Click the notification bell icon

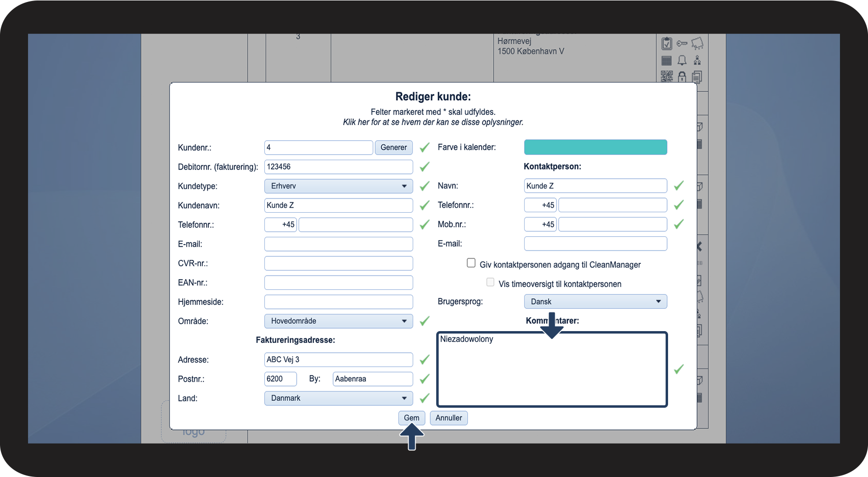682,60
